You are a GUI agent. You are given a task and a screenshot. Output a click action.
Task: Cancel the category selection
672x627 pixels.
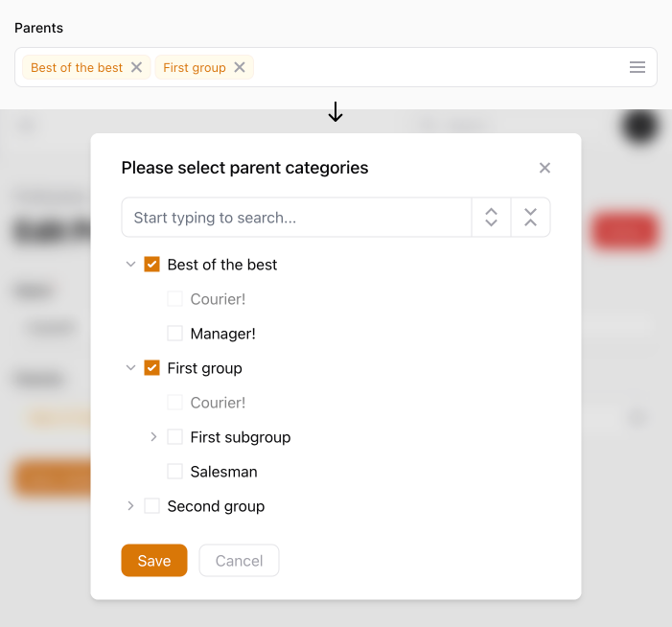239,561
